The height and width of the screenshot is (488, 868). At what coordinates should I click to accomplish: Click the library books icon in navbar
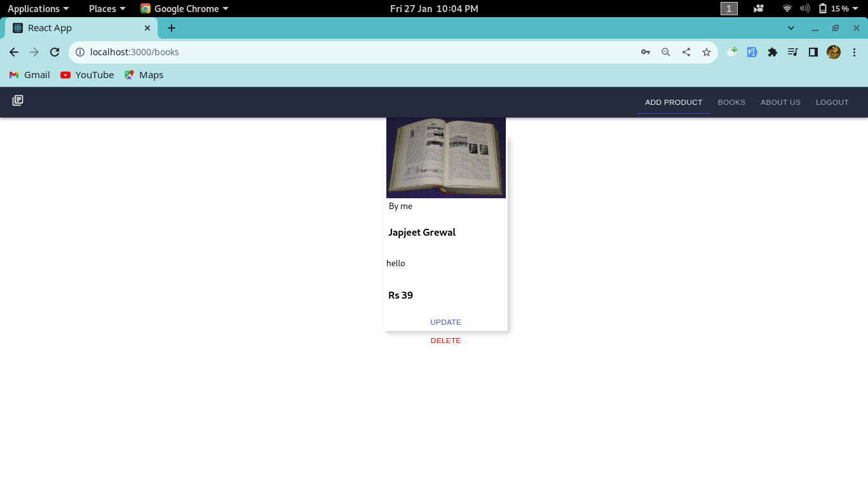coord(18,100)
